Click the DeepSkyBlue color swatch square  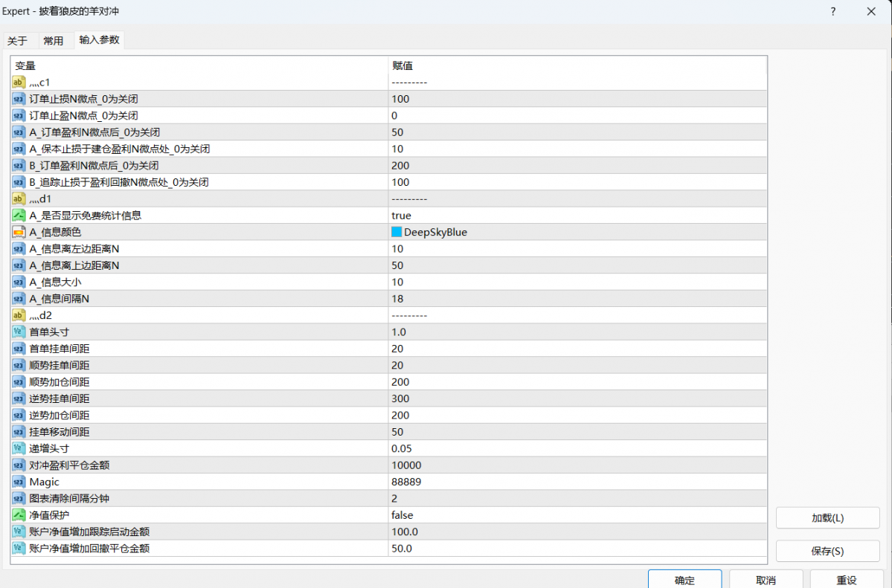point(397,232)
